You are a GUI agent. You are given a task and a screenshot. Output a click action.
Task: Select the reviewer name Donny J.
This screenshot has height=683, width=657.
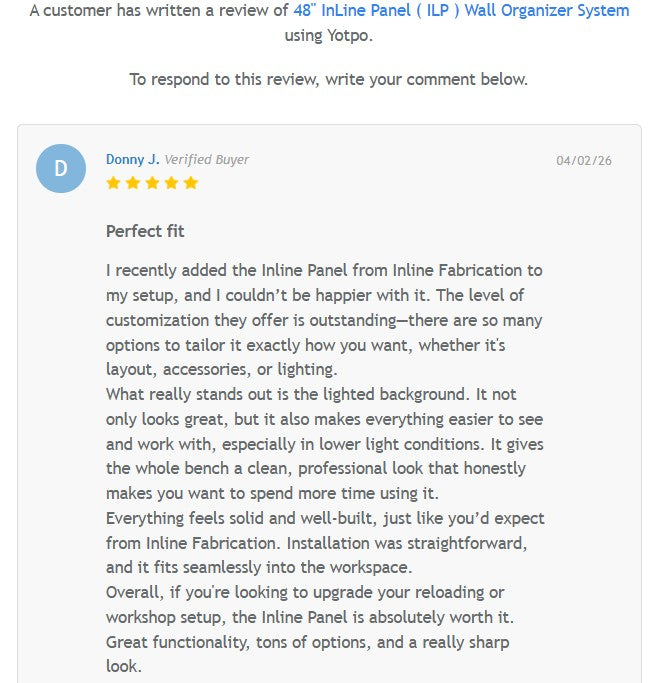click(x=132, y=159)
